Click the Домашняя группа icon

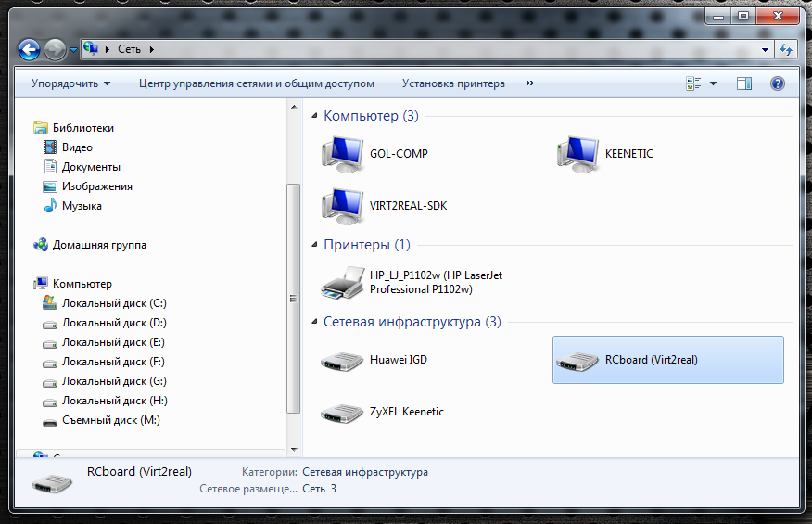tap(41, 245)
